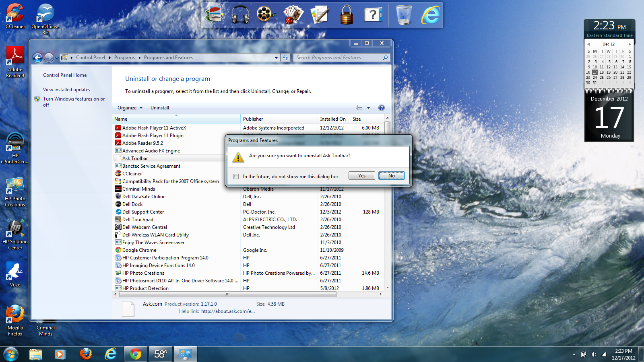
Task: Click the pictures stack icon in dock
Action: click(214, 14)
